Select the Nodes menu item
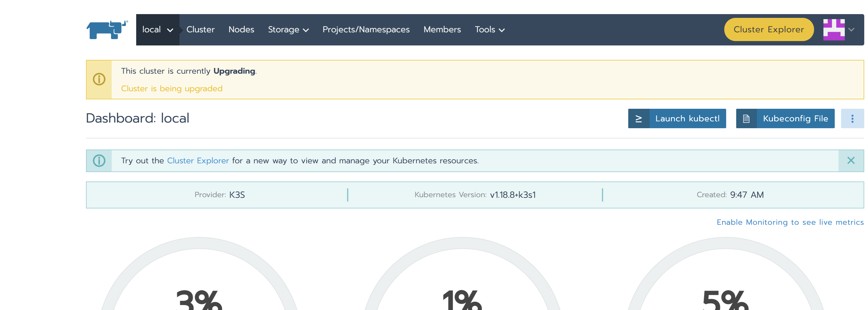Image resolution: width=868 pixels, height=310 pixels. (241, 29)
